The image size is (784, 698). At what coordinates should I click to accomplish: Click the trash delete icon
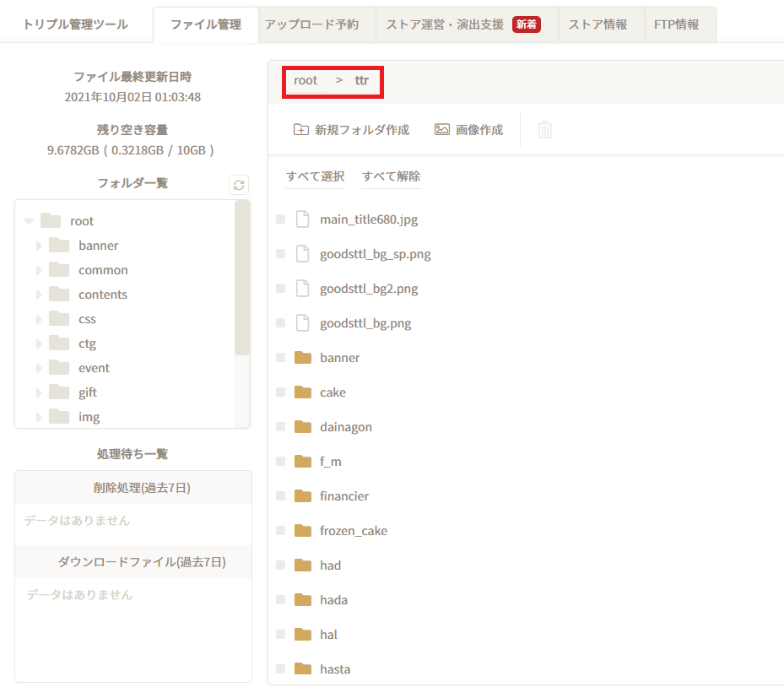point(544,130)
